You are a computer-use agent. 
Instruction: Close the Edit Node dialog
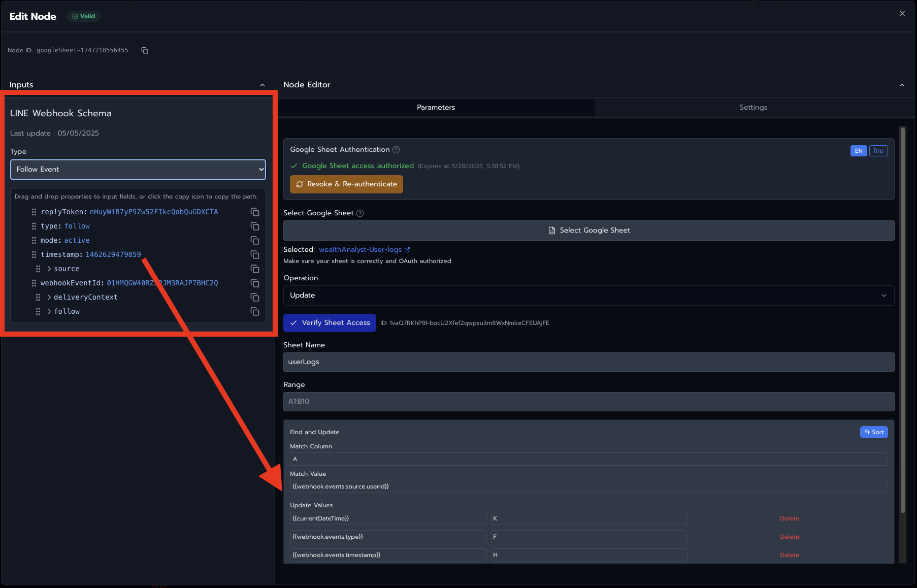(902, 14)
